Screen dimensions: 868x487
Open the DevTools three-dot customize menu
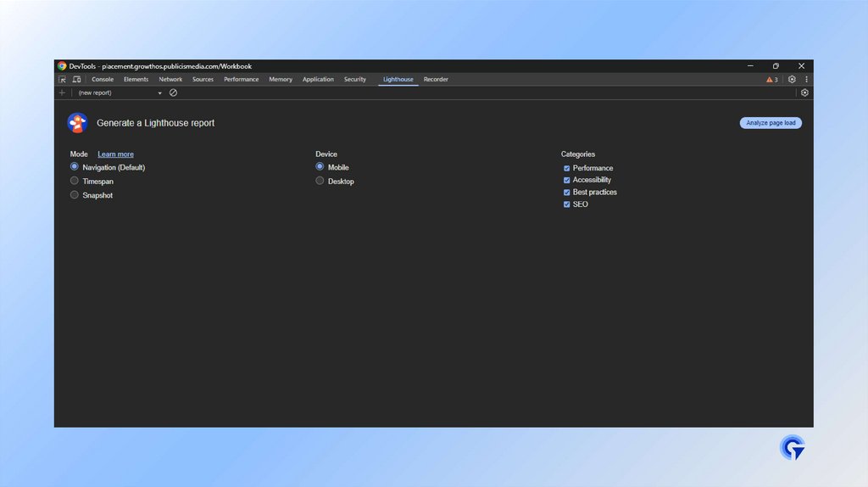806,79
